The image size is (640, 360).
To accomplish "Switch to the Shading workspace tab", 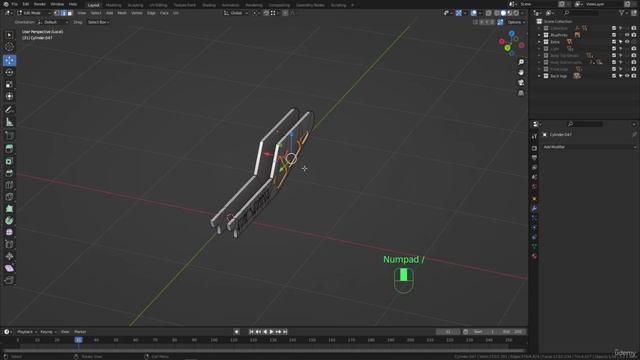I will click(x=209, y=5).
